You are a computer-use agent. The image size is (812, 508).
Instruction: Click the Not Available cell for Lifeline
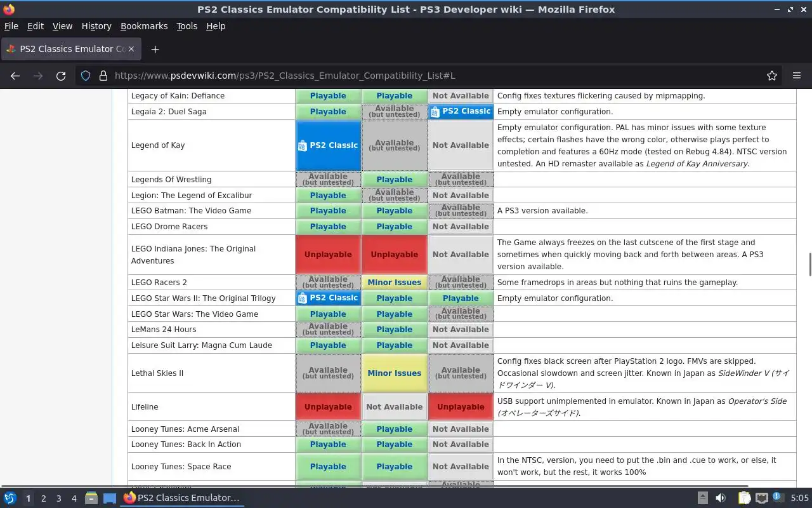click(x=395, y=407)
